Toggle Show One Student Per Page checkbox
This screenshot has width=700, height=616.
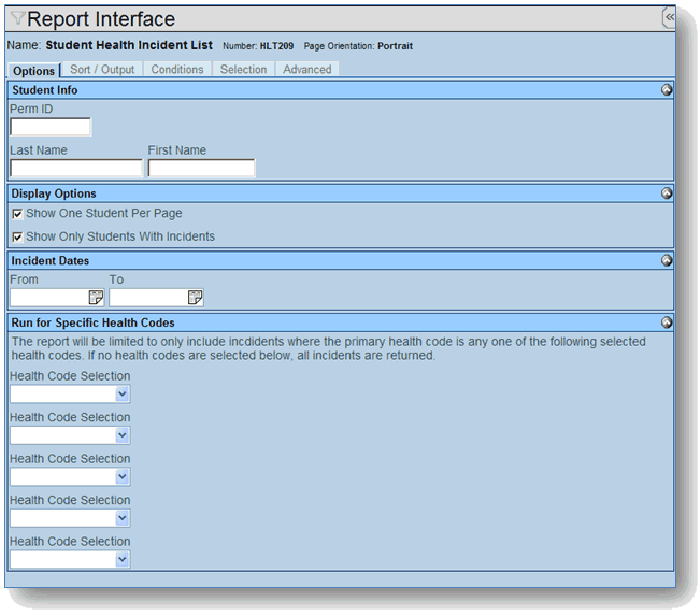(x=17, y=214)
